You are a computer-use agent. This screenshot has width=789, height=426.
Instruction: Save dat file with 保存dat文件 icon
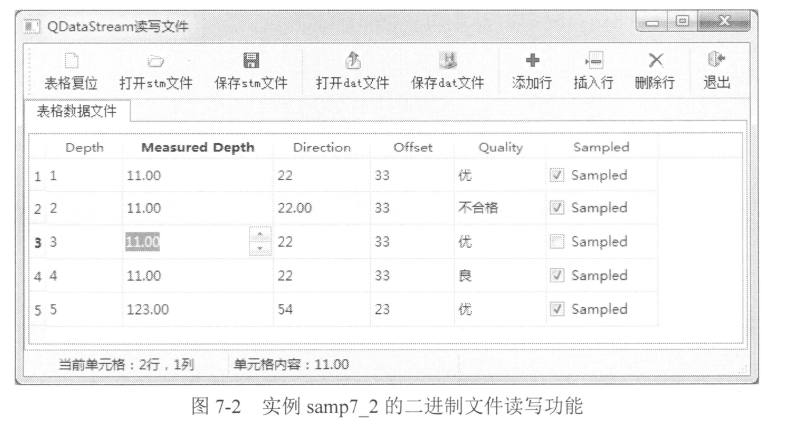pyautogui.click(x=447, y=60)
